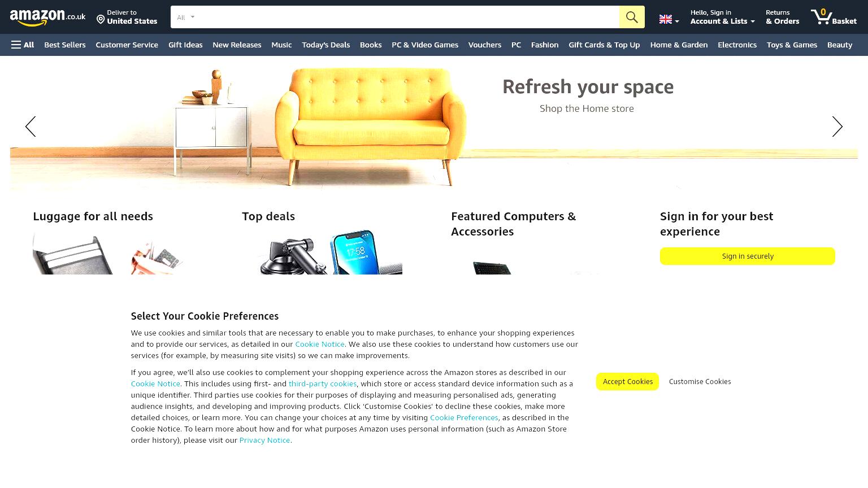868x488 pixels.
Task: Open the All hamburger menu
Action: (23, 45)
